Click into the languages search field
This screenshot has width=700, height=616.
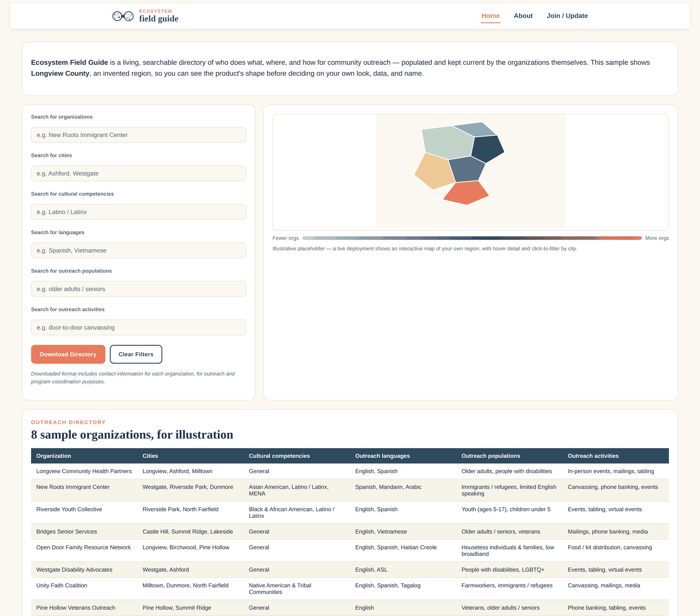pyautogui.click(x=138, y=250)
